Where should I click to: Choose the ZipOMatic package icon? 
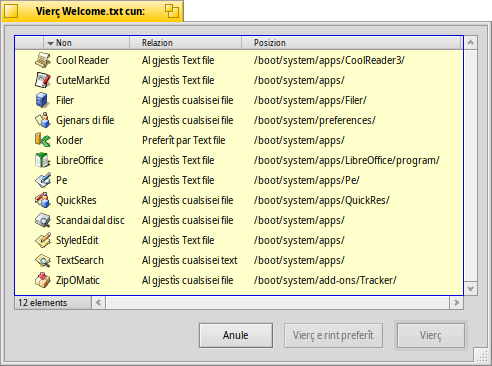(43, 280)
